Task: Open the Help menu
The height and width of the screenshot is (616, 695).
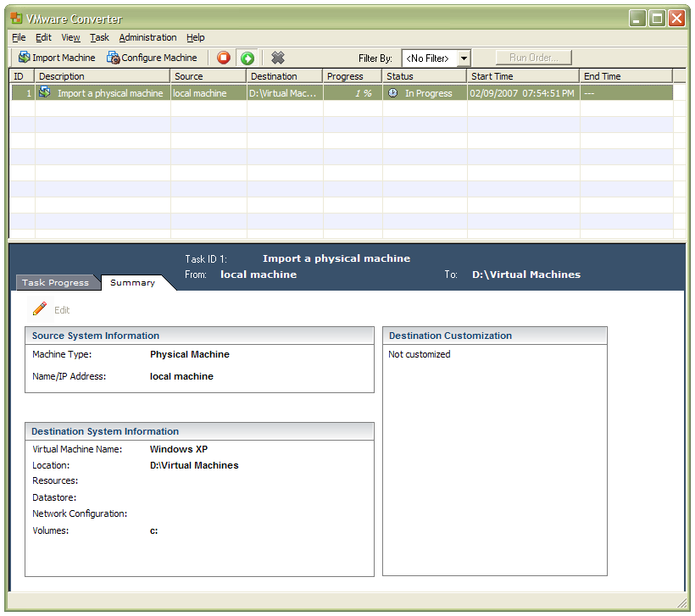Action: tap(196, 37)
